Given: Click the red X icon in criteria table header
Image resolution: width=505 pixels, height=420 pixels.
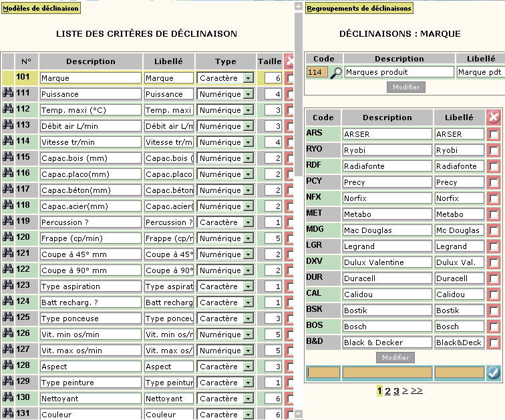Looking at the screenshot, I should 289,61.
